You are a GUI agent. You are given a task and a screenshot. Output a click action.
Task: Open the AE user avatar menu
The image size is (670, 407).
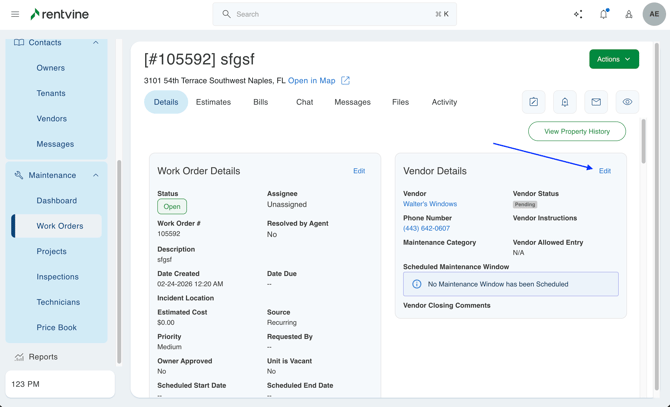pyautogui.click(x=654, y=14)
